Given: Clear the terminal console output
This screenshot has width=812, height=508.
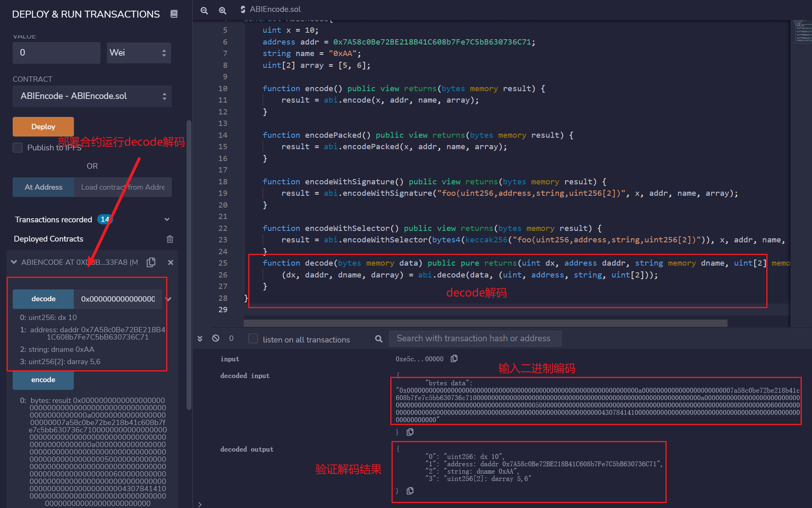Looking at the screenshot, I should [x=216, y=338].
